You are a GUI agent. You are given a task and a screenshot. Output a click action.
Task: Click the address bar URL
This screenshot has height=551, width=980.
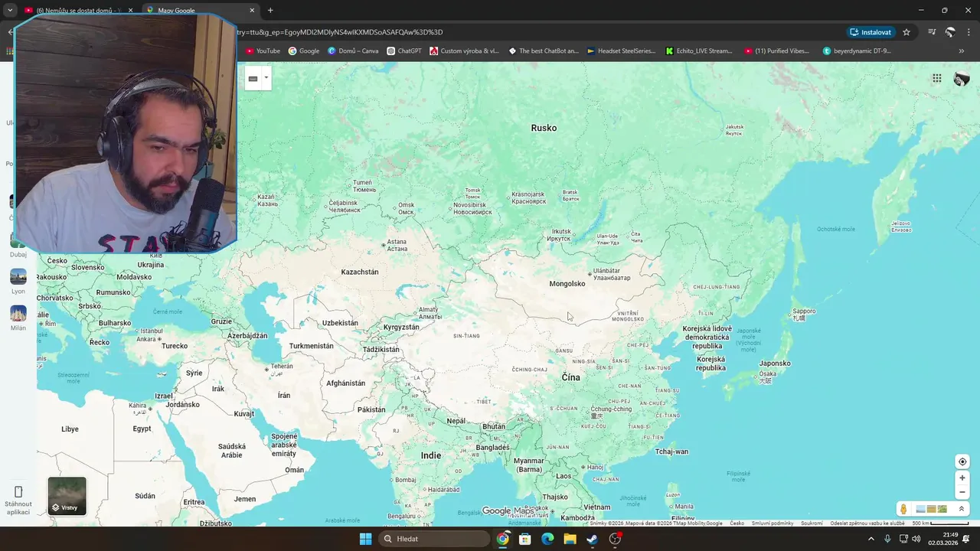pos(341,32)
